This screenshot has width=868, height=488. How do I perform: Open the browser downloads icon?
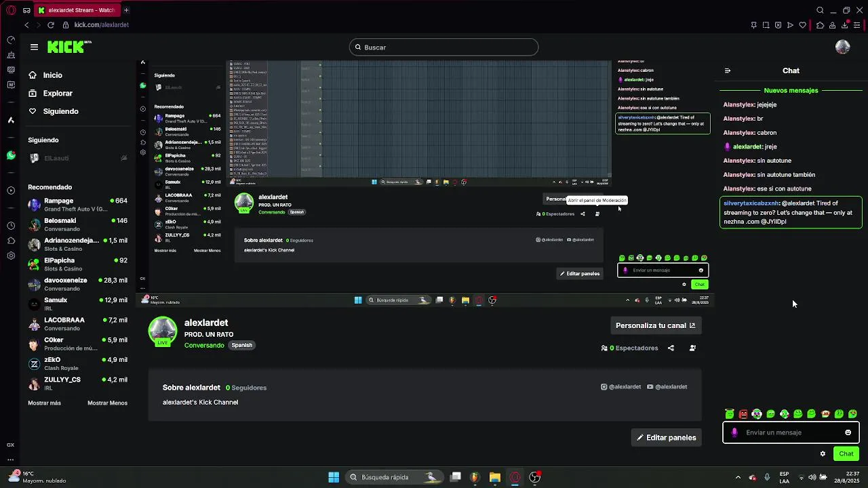click(844, 25)
